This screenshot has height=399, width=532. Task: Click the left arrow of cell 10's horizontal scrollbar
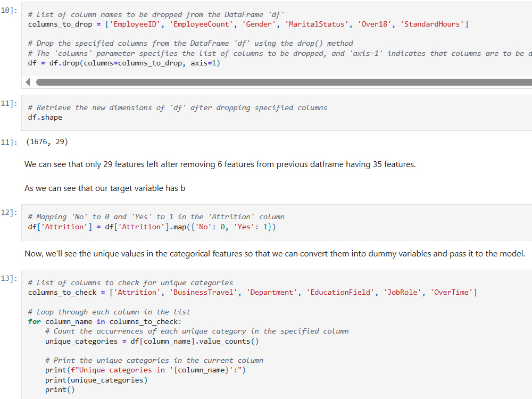[x=28, y=82]
